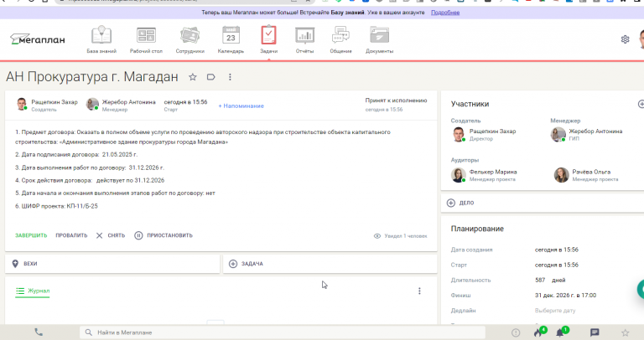Open the Календарь icon in top navigation
The height and width of the screenshot is (340, 644).
pyautogui.click(x=231, y=35)
